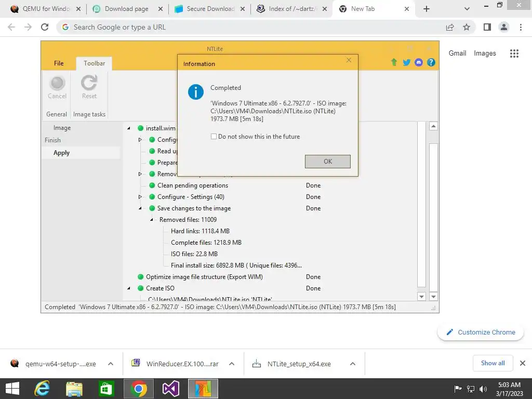Open the Discord icon link
The width and height of the screenshot is (532, 399).
(419, 62)
